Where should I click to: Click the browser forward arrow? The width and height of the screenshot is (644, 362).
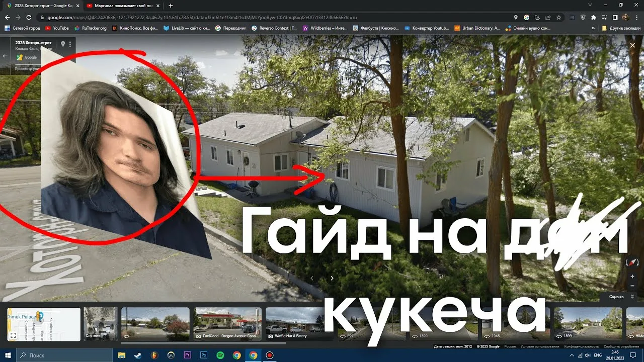point(18,17)
